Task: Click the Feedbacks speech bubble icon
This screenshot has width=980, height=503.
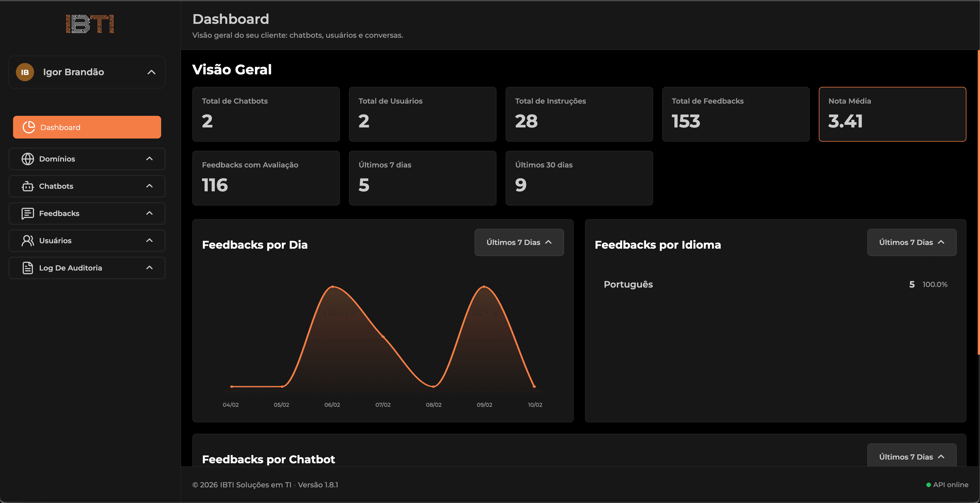Action: point(28,213)
